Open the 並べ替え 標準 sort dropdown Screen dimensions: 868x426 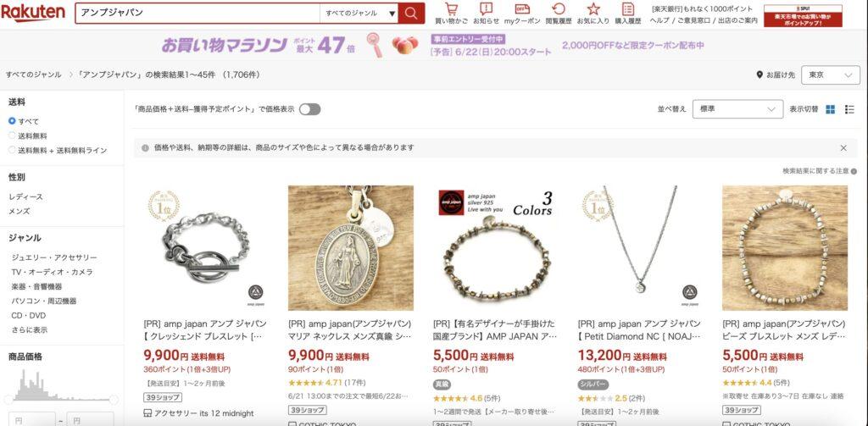pyautogui.click(x=738, y=109)
